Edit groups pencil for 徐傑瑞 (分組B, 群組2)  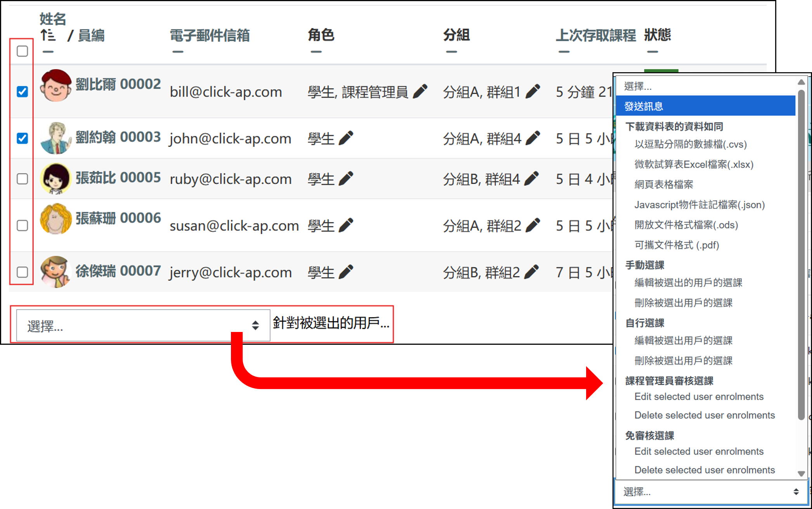531,272
